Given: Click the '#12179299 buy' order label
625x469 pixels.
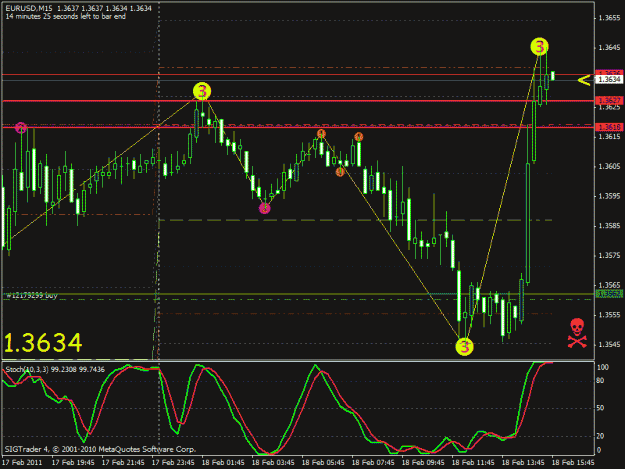Looking at the screenshot, I should point(31,295).
